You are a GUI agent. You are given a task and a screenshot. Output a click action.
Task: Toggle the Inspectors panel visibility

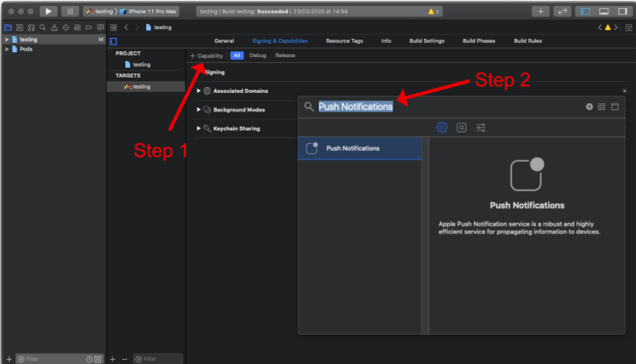tap(623, 12)
